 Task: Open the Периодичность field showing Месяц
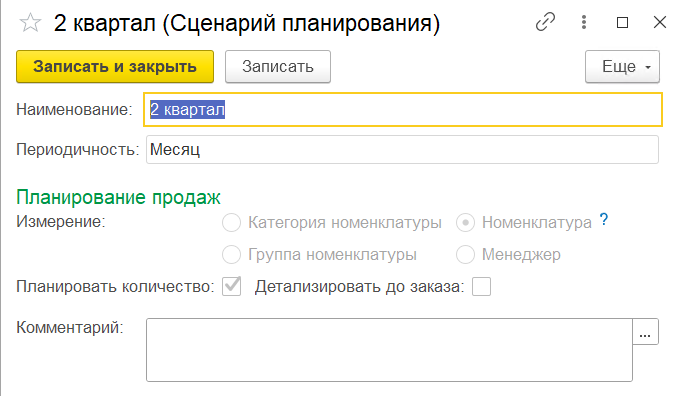click(402, 150)
